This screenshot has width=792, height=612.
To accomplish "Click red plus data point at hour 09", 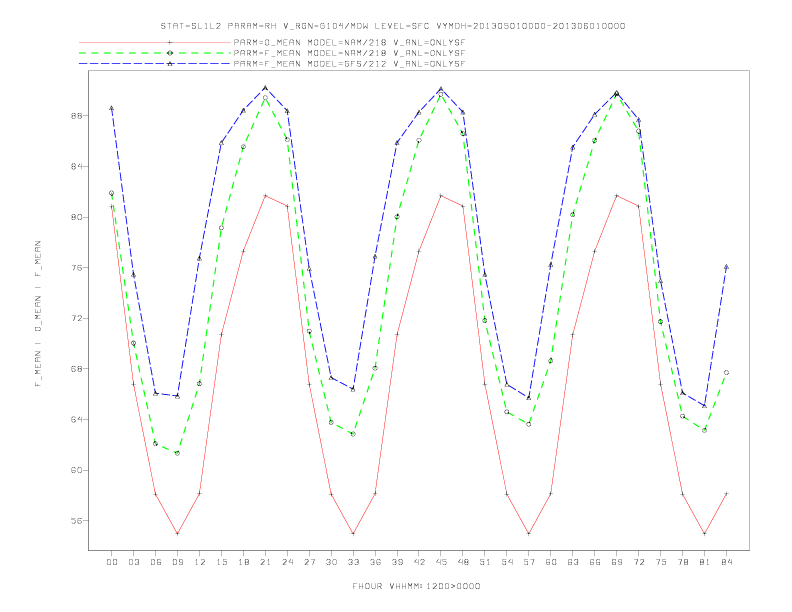I will coord(177,533).
